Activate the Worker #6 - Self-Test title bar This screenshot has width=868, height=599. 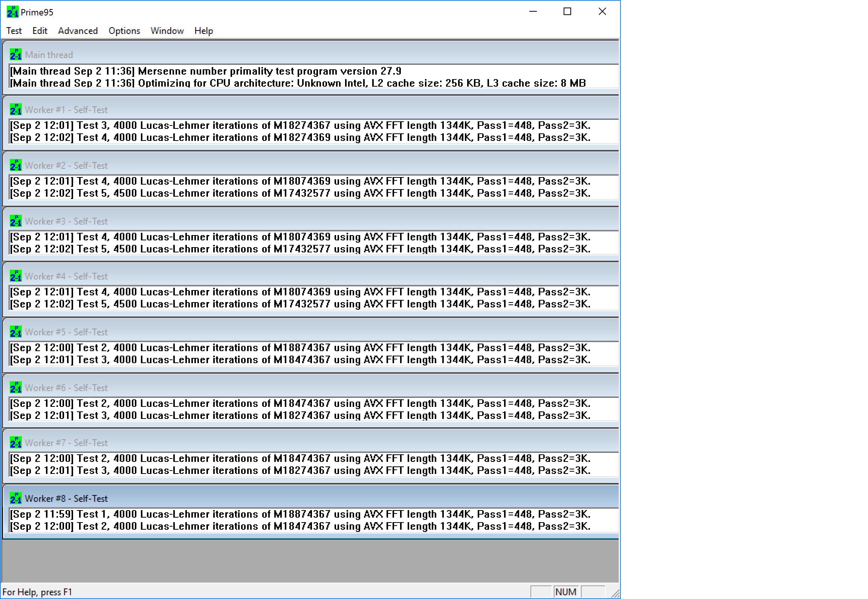(x=310, y=386)
